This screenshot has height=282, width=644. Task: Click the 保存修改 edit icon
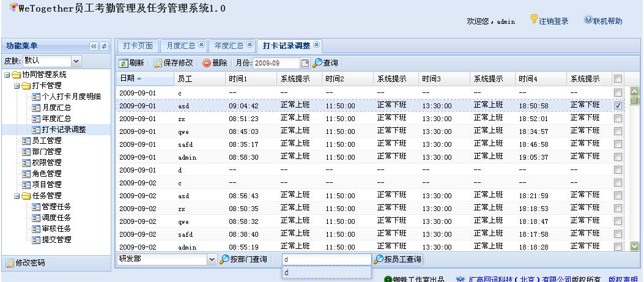tap(158, 63)
